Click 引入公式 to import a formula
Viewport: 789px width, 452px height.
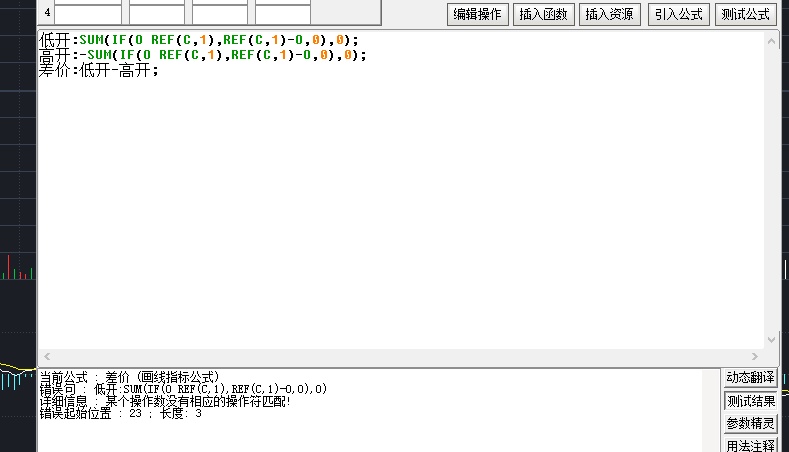[x=678, y=14]
